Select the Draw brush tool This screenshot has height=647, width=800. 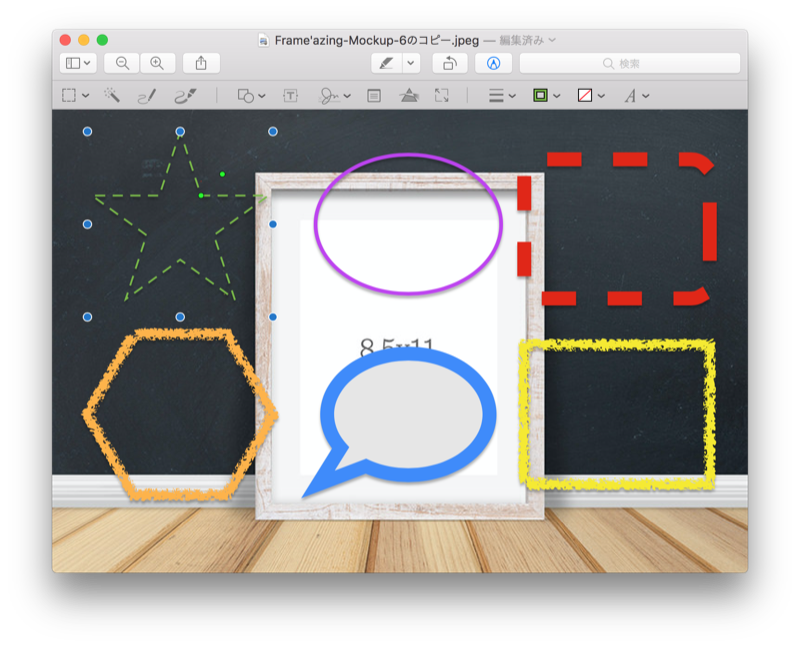point(185,95)
